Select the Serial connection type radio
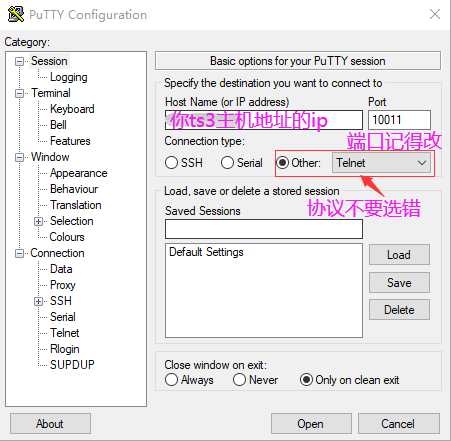Viewport: 451px width, 441px height. point(227,163)
